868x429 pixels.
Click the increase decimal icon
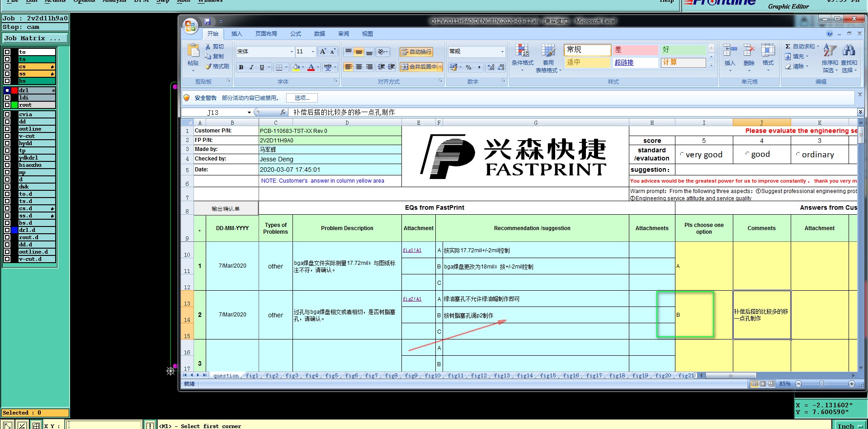(x=491, y=67)
